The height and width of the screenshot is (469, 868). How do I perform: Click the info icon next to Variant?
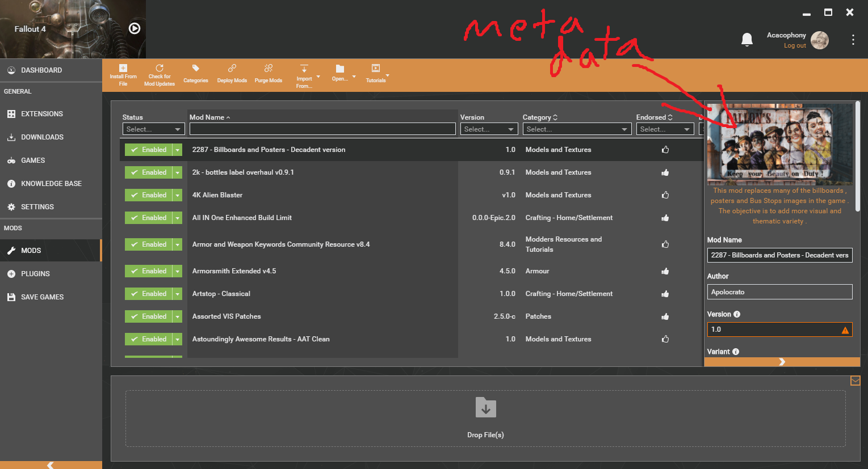[736, 352]
